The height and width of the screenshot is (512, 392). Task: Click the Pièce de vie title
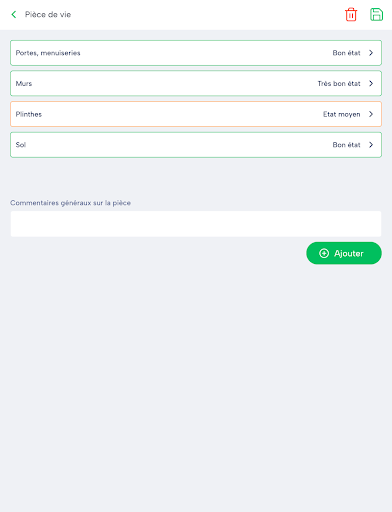(48, 15)
